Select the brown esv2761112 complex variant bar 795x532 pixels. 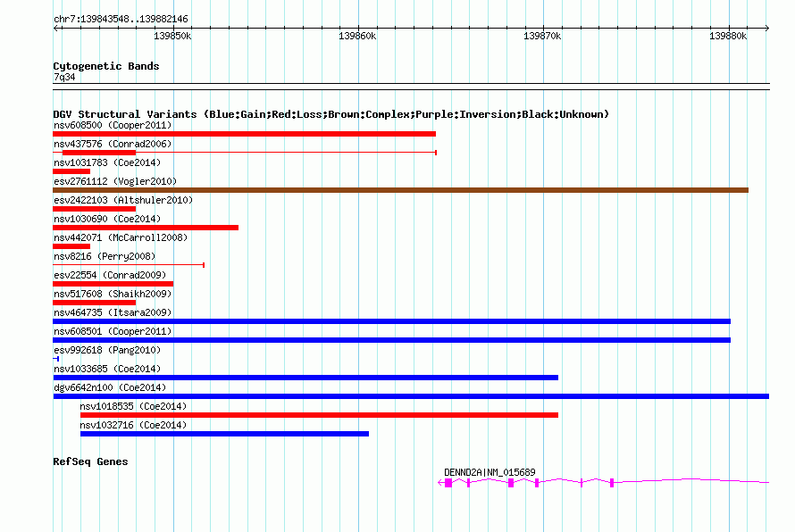click(x=400, y=190)
